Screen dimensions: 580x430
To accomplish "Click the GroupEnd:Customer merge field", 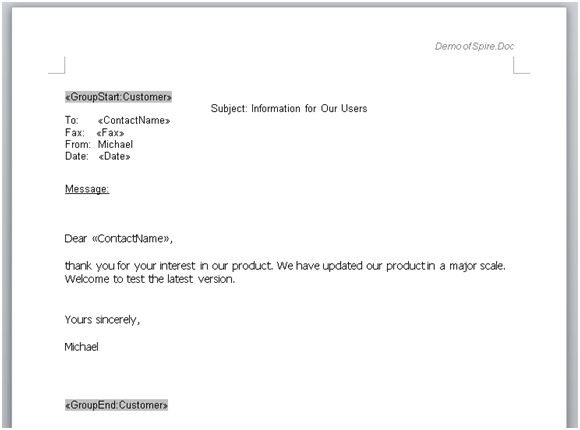I will (x=117, y=405).
